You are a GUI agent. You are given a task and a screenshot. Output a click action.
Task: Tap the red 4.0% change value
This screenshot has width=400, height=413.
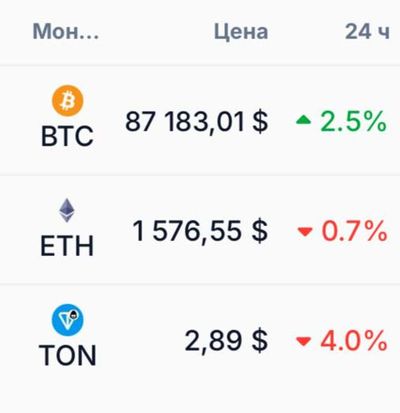coord(354,340)
